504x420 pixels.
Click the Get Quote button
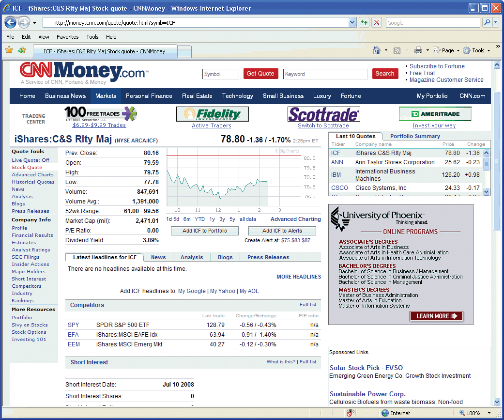[260, 74]
